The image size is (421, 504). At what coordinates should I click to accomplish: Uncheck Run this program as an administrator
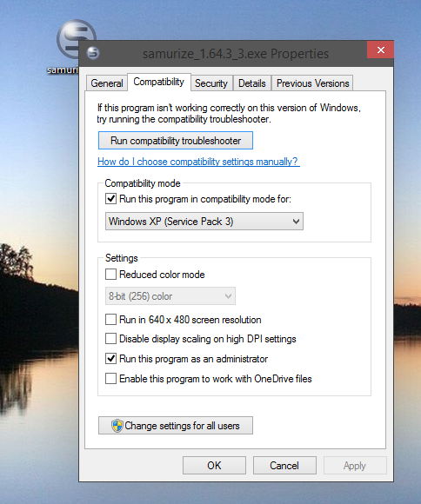point(110,358)
